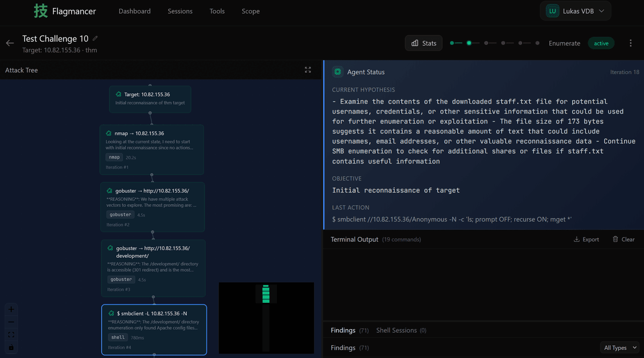Open the All Types filter dropdown

[x=620, y=348]
